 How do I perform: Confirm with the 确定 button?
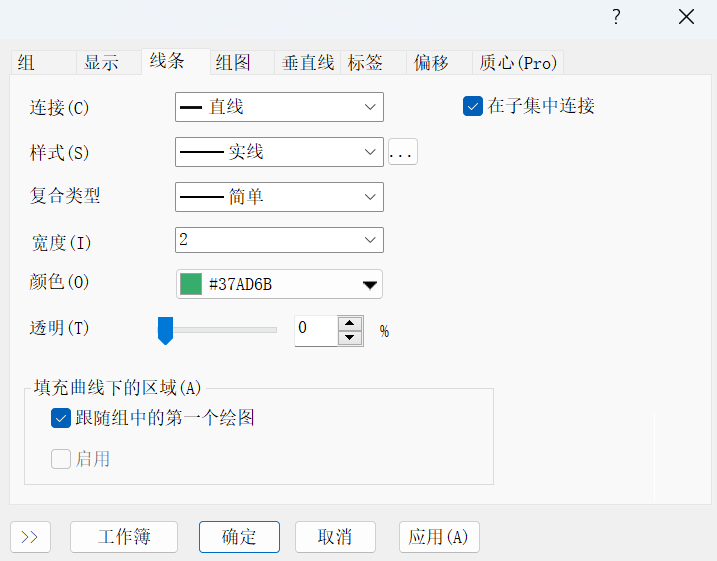[239, 537]
